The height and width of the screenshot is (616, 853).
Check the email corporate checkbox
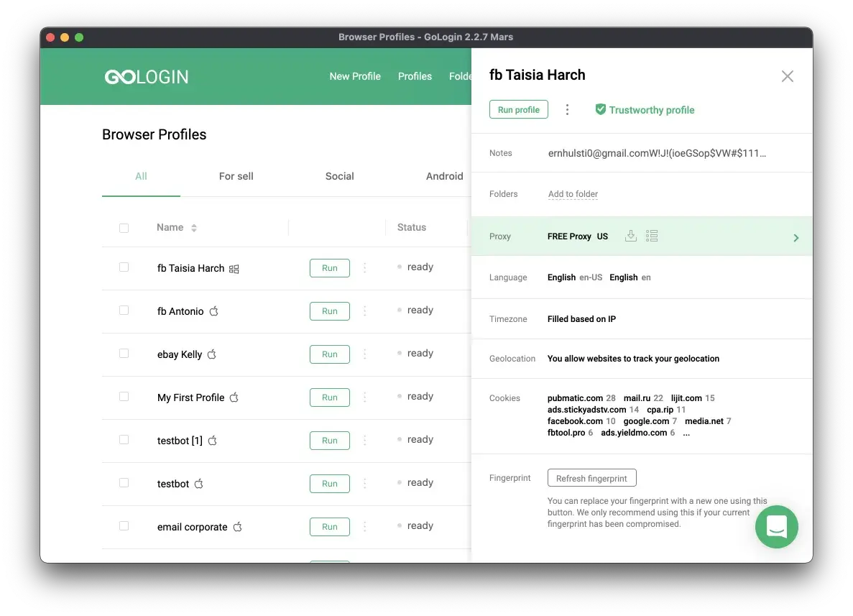[x=124, y=525]
